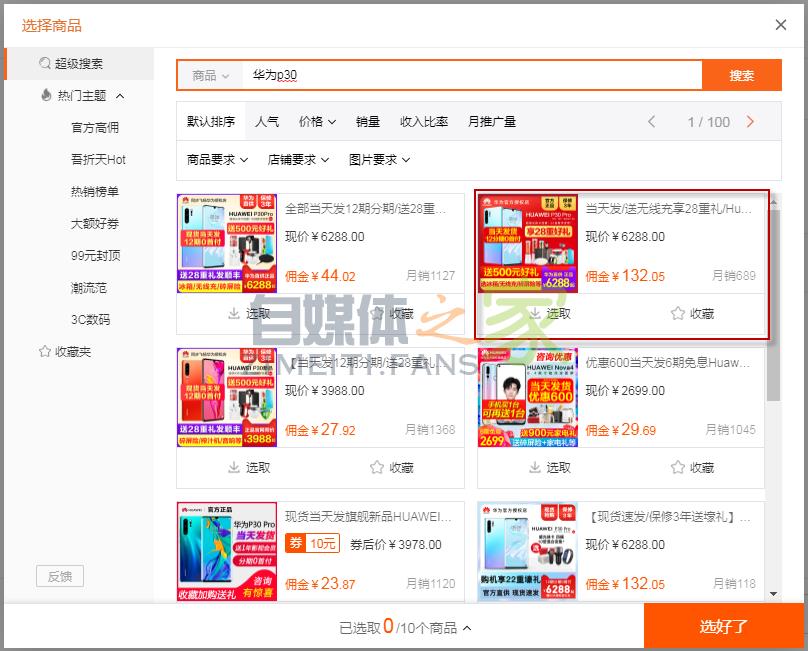Open the 商品 search type dropdown
Viewport: 808px width, 651px height.
tap(210, 76)
